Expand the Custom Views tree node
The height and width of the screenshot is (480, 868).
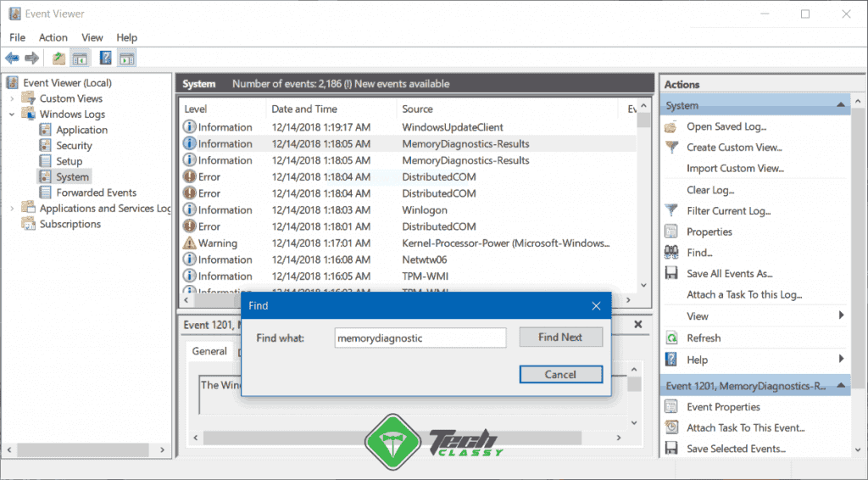(12, 98)
